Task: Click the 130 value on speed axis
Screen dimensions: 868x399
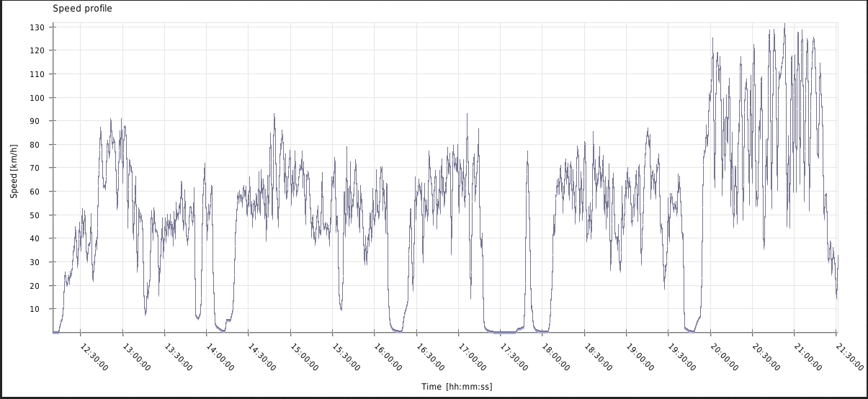Action: pyautogui.click(x=37, y=27)
